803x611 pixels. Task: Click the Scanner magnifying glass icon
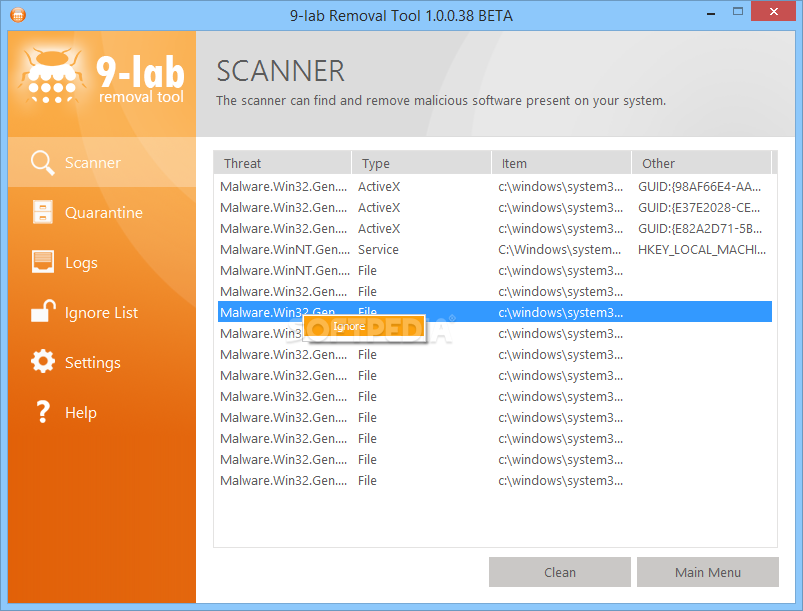43,162
